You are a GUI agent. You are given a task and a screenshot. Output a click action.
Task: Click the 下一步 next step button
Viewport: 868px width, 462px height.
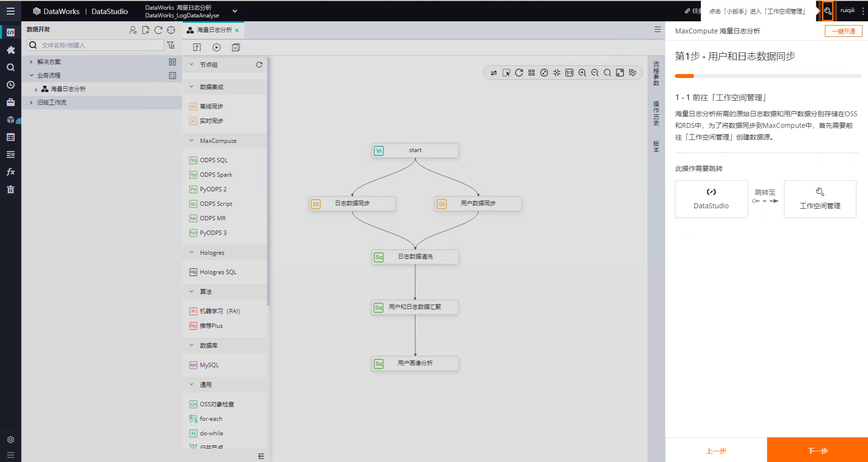tap(817, 450)
